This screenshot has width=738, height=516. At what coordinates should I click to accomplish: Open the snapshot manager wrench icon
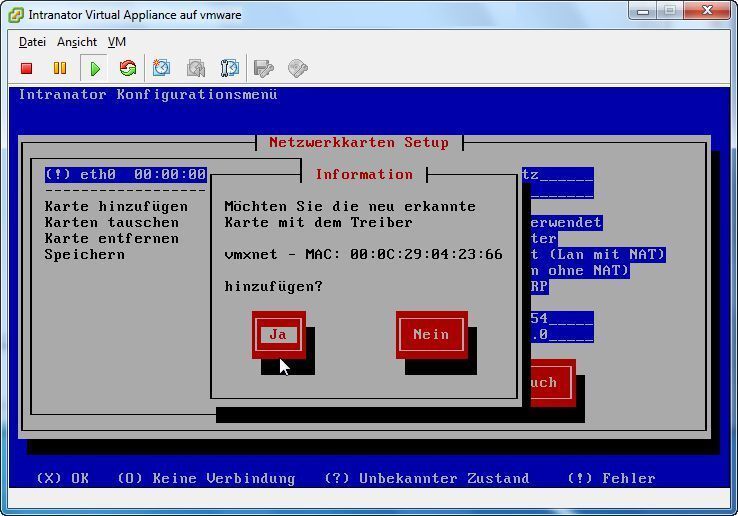[x=230, y=69]
